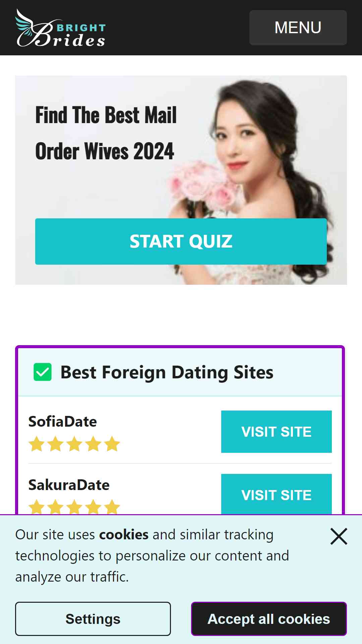This screenshot has height=644, width=362.
Task: Click the Bright Brides logo
Action: (x=61, y=28)
